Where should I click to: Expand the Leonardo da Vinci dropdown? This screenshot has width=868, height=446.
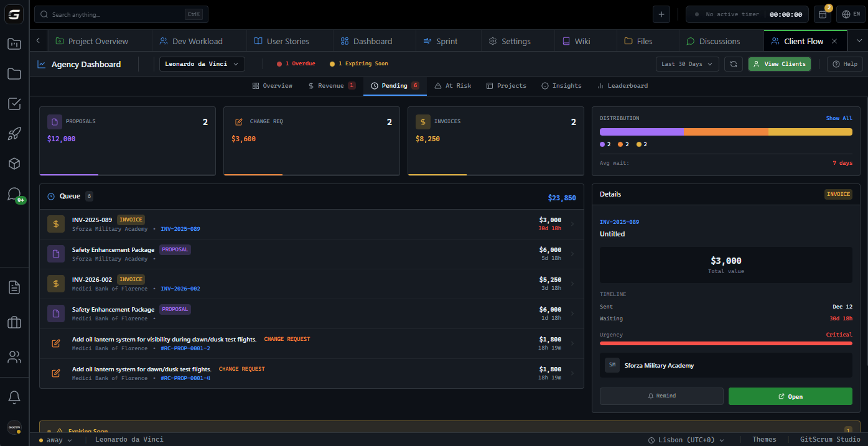(202, 64)
